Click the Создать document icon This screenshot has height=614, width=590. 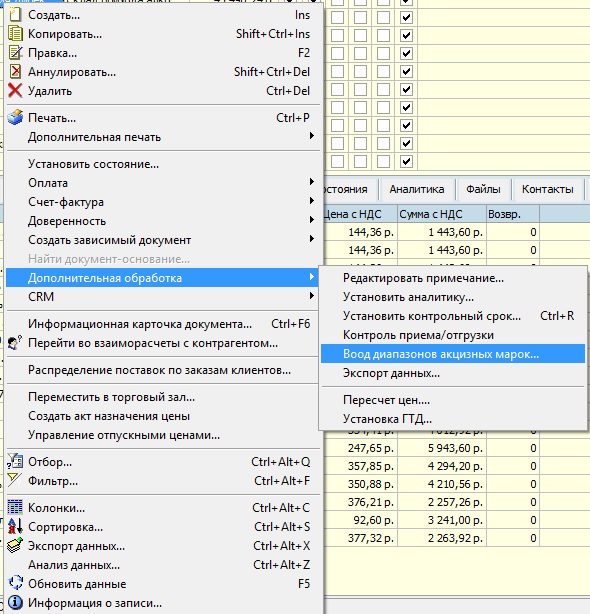pos(15,15)
